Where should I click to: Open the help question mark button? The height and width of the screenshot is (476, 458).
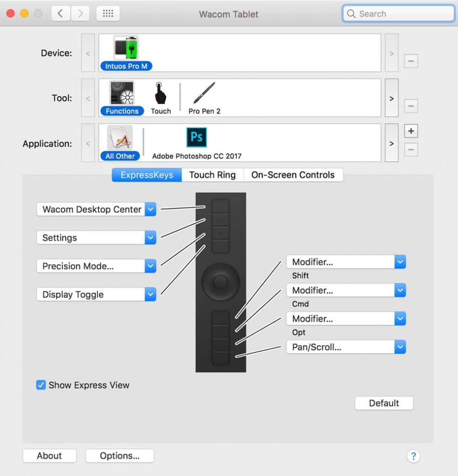click(413, 456)
